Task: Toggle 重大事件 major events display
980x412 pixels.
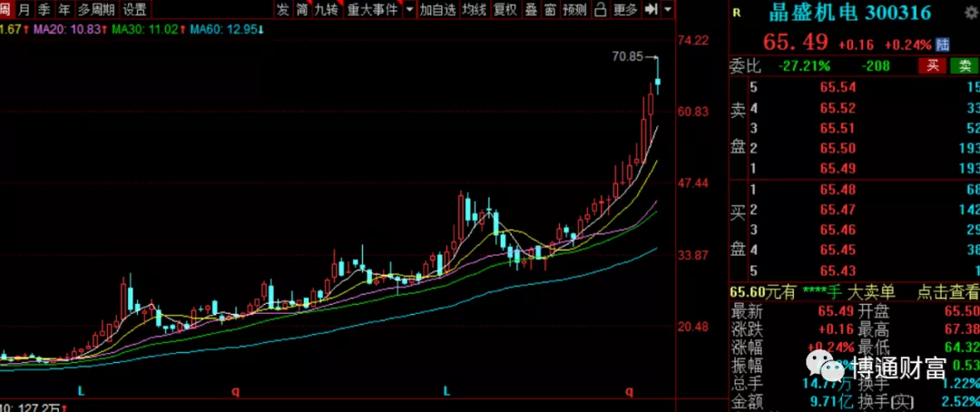Action: [373, 9]
